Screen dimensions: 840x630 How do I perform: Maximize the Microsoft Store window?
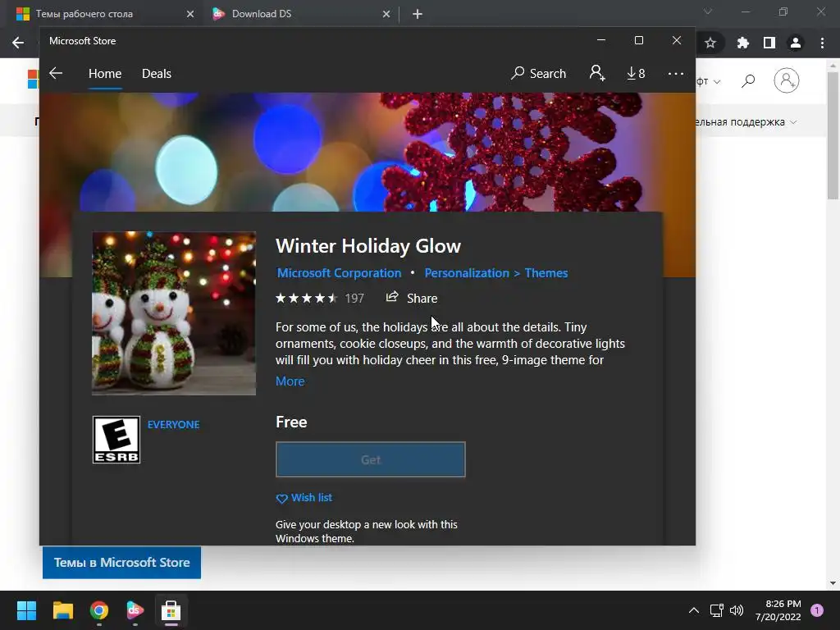click(x=638, y=41)
